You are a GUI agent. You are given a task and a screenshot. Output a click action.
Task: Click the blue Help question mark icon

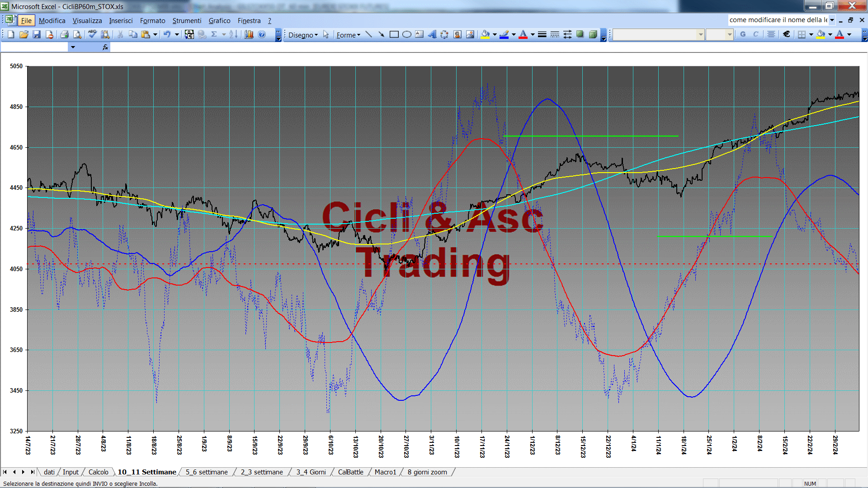[262, 34]
